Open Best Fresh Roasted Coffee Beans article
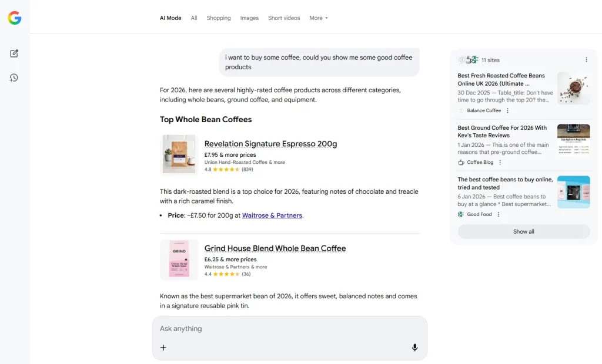This screenshot has width=602, height=364. 501,79
